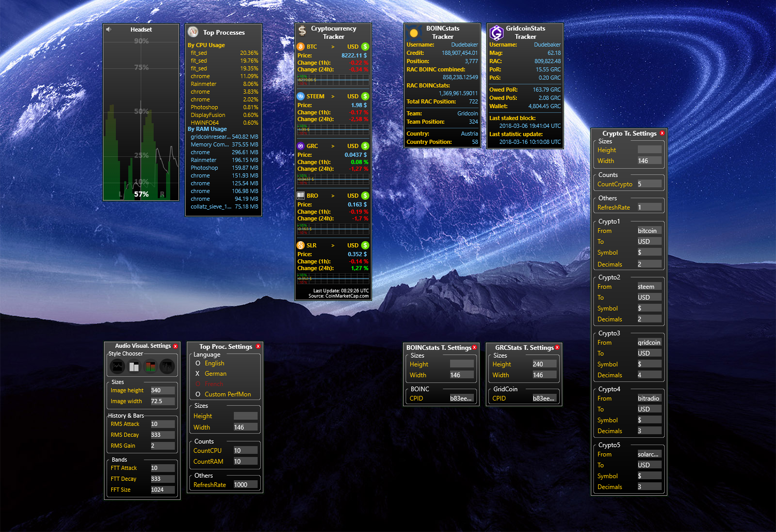The width and height of the screenshot is (776, 532).
Task: Click the CountCrypto field showing 5
Action: point(649,184)
